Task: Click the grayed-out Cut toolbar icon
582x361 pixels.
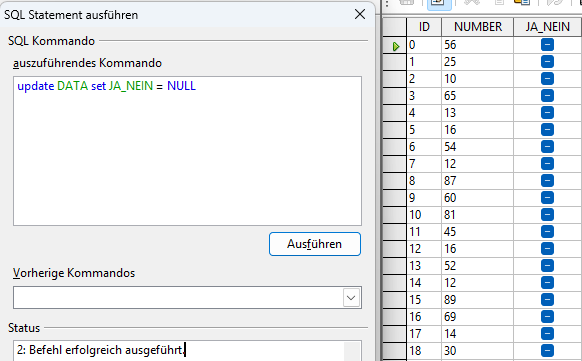Action: click(472, 3)
